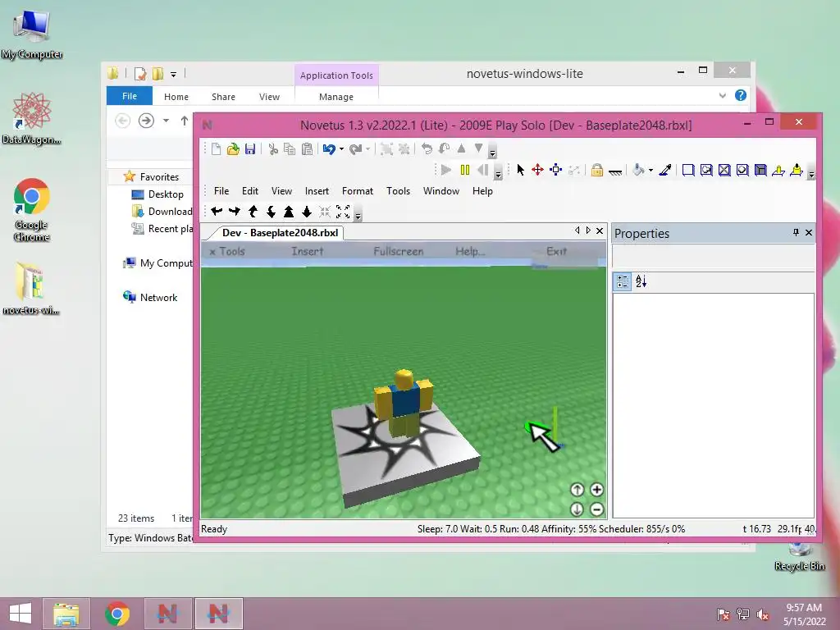Create a new file in Novetus toolbar
This screenshot has width=840, height=630.
coord(216,149)
